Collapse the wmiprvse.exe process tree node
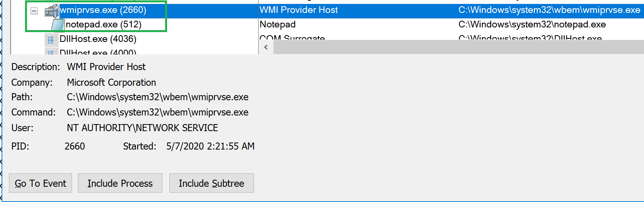Image resolution: width=644 pixels, height=202 pixels. (x=34, y=11)
